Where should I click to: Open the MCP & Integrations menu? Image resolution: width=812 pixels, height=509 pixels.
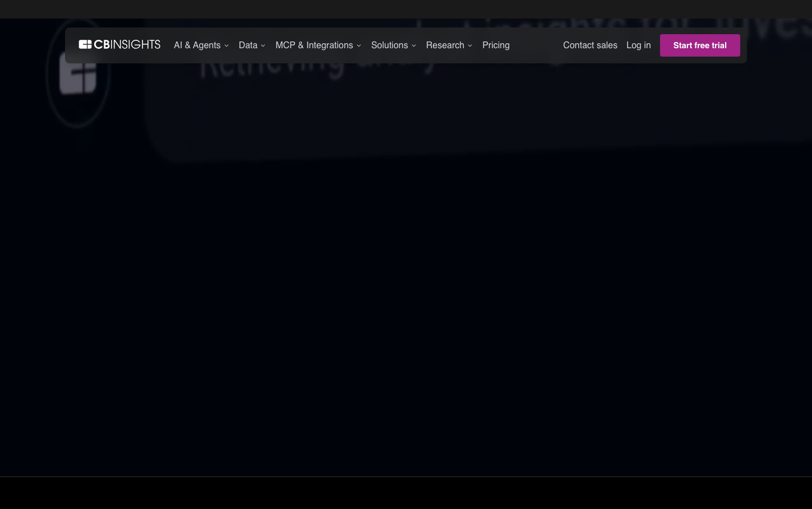click(x=314, y=45)
